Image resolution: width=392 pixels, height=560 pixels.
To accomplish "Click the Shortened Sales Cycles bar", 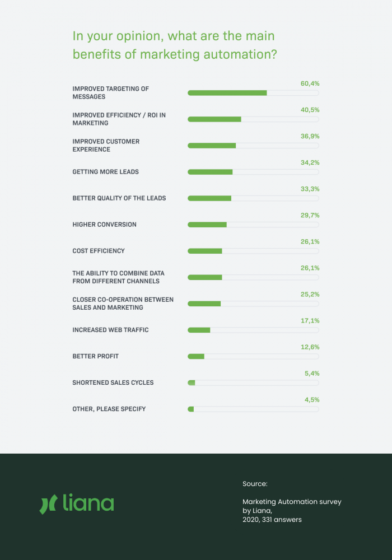I will (253, 383).
